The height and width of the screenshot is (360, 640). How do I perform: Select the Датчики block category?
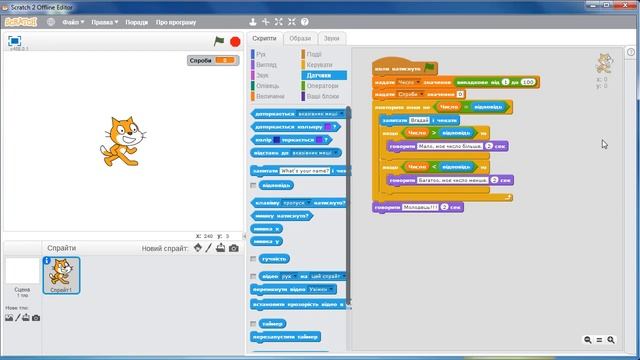click(x=324, y=75)
